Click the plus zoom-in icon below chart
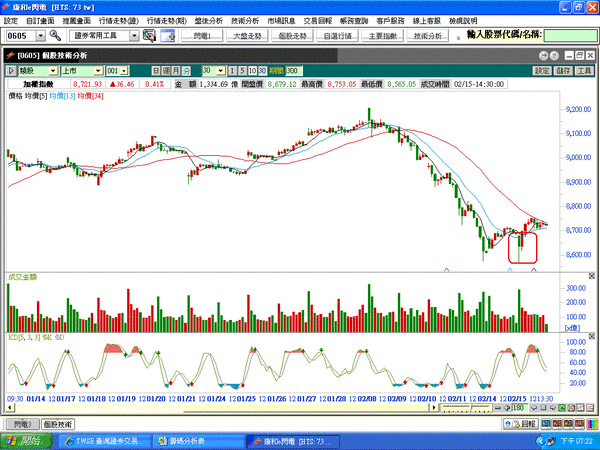The image size is (600, 450). (507, 408)
